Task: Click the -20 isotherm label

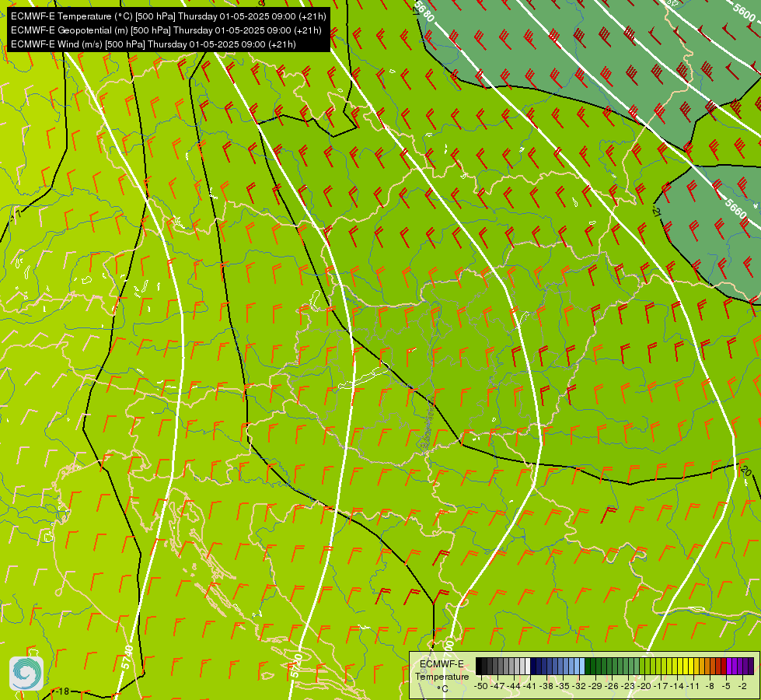Action: click(745, 471)
